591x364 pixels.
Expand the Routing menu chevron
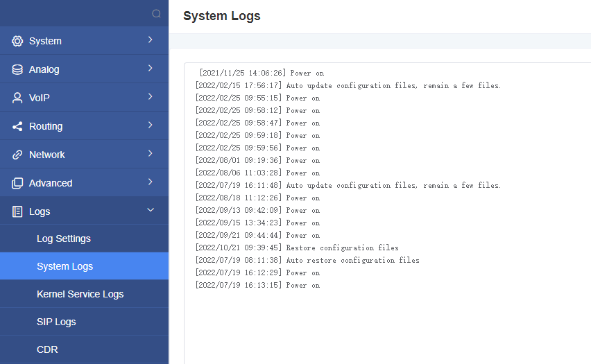tap(151, 125)
